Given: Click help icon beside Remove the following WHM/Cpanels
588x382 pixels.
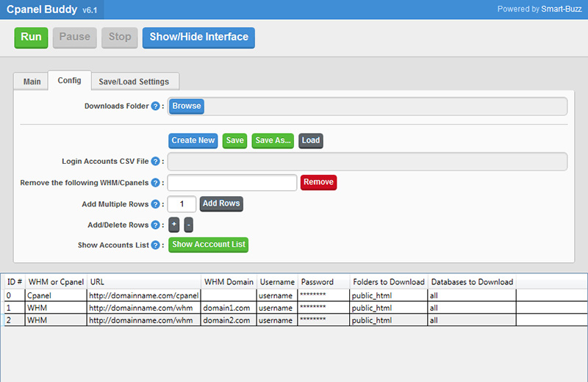Looking at the screenshot, I should (x=155, y=183).
